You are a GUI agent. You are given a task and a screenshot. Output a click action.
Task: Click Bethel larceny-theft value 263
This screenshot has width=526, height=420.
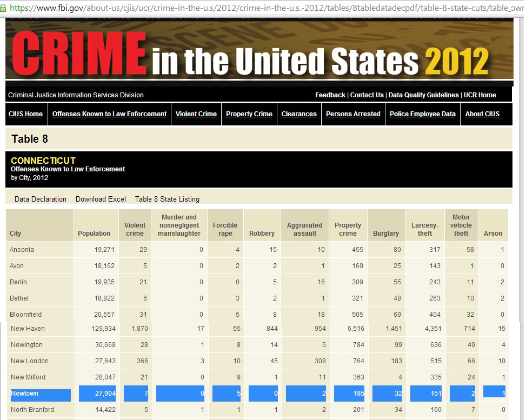coord(435,298)
